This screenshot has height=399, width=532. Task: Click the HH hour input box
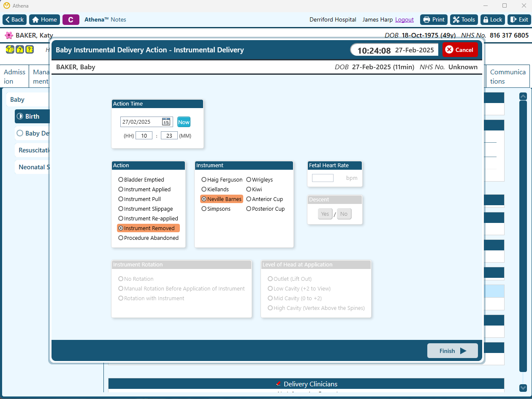(x=144, y=136)
